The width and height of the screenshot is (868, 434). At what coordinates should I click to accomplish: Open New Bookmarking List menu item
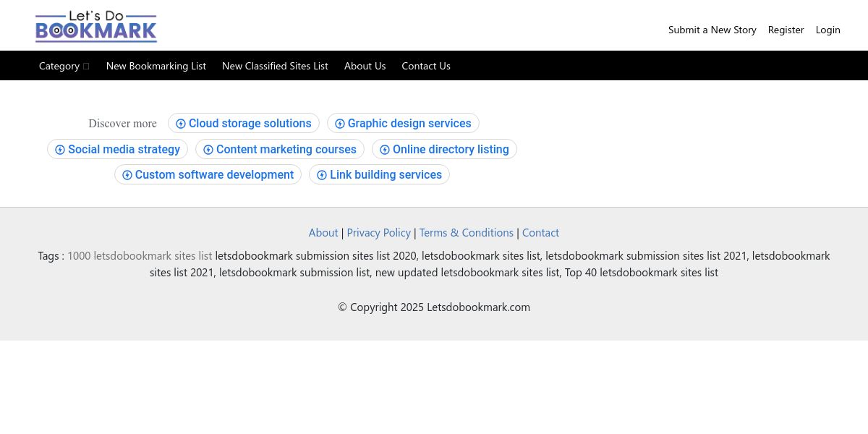[x=156, y=66]
